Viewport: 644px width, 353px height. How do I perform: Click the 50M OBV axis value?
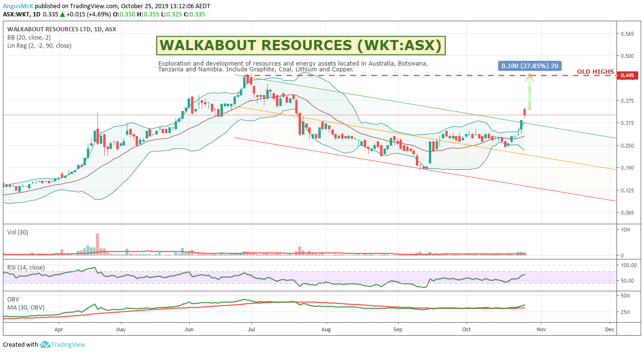point(625,296)
